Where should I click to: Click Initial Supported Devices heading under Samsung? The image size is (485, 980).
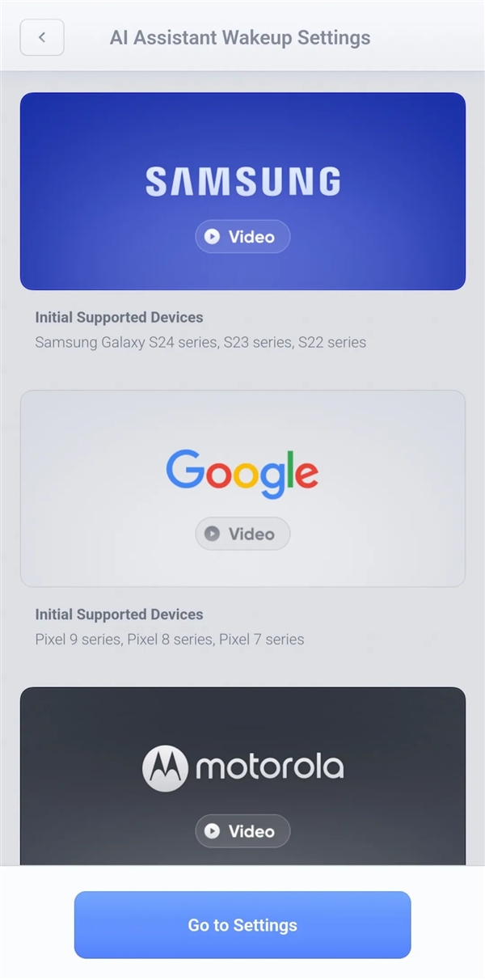(120, 317)
